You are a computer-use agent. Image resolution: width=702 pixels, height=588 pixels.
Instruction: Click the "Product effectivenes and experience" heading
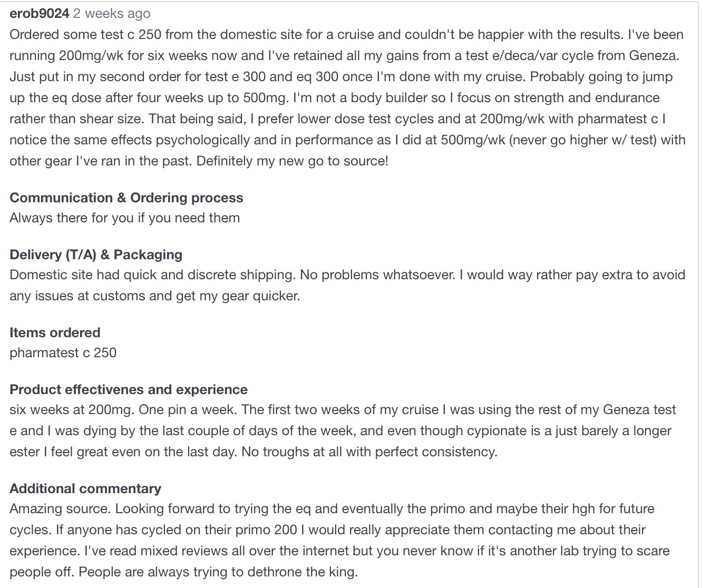tap(129, 389)
